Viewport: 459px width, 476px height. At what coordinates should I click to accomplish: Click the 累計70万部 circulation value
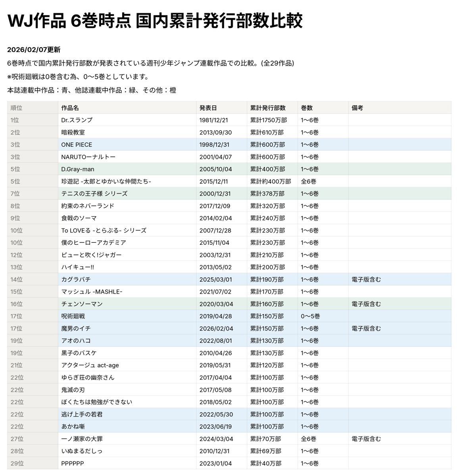265,439
